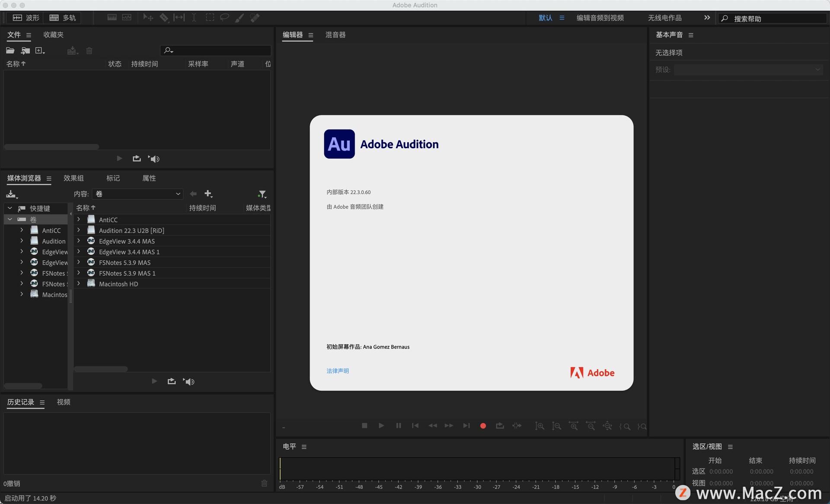830x504 pixels.
Task: Toggle spectral pitch display icon
Action: (x=127, y=18)
